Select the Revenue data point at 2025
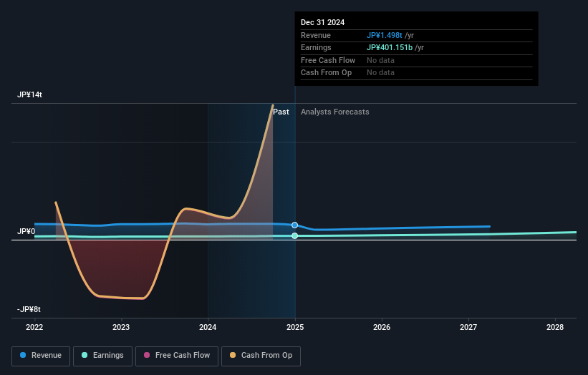The width and height of the screenshot is (588, 375). pyautogui.click(x=295, y=225)
